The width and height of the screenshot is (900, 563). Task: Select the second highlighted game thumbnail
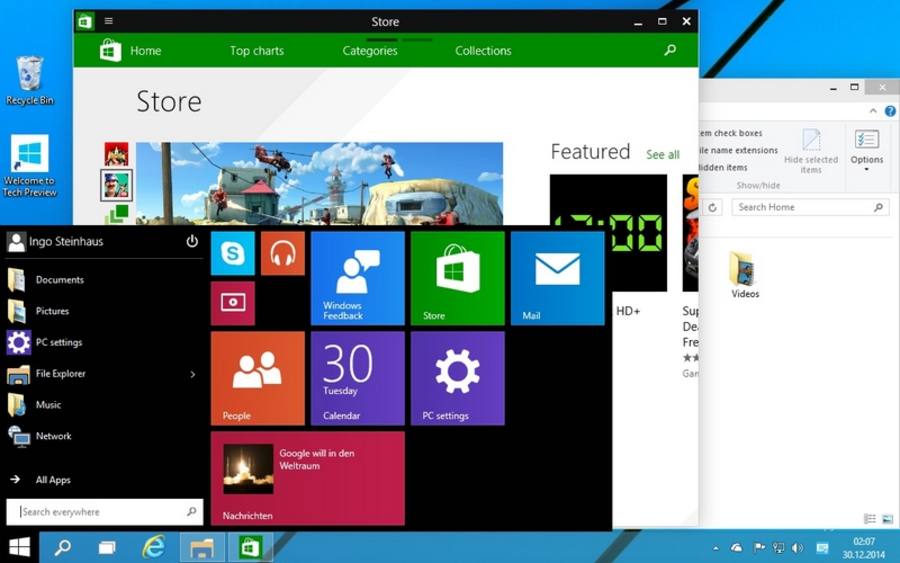tap(117, 185)
